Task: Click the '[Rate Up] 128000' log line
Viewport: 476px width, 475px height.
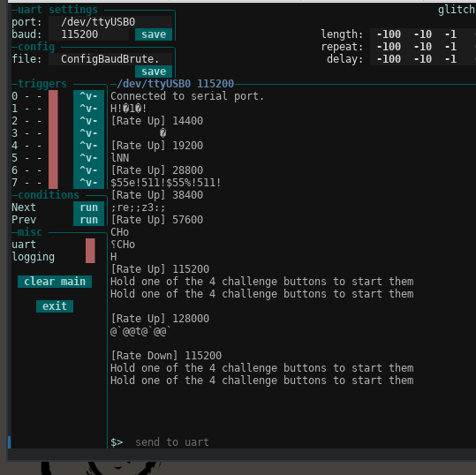Action: [x=160, y=319]
